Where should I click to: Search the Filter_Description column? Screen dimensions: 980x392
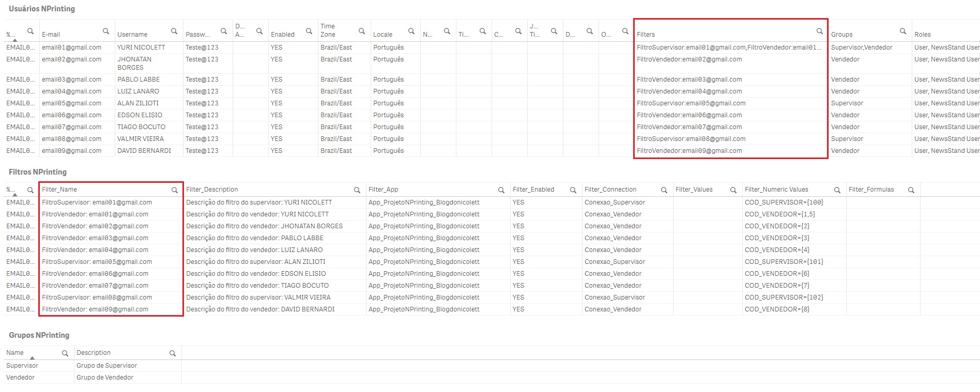coord(357,190)
